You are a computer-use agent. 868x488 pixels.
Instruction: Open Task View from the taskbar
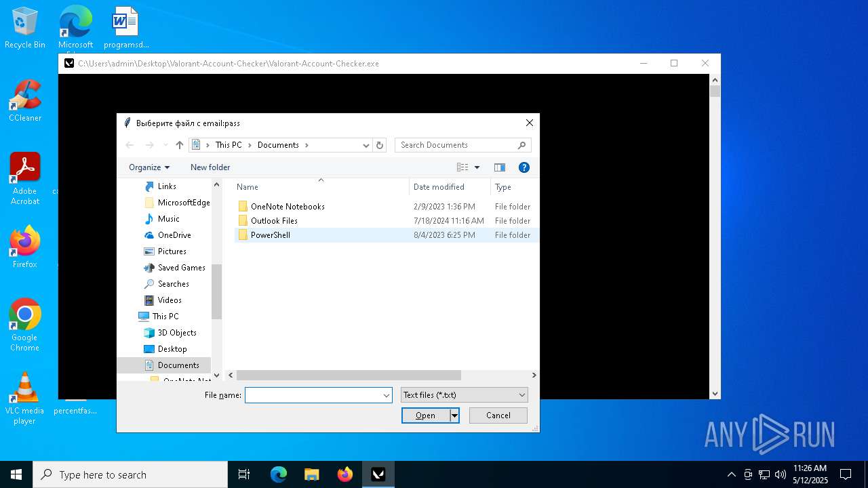(244, 474)
